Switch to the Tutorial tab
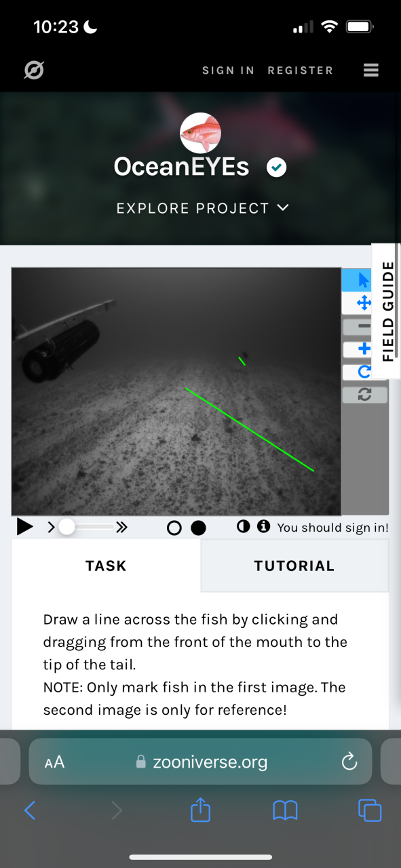Viewport: 401px width, 868px height. pyautogui.click(x=294, y=566)
